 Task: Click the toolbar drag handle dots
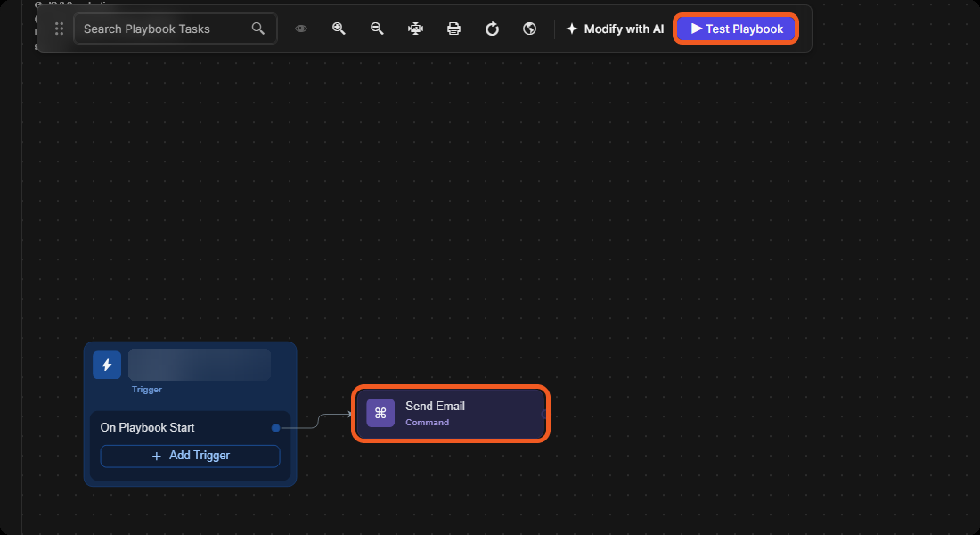point(59,29)
